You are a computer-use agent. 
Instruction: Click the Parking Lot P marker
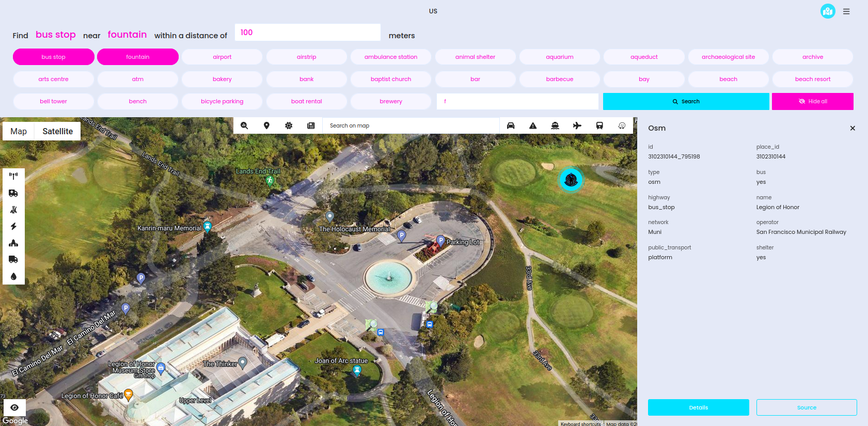(x=440, y=240)
